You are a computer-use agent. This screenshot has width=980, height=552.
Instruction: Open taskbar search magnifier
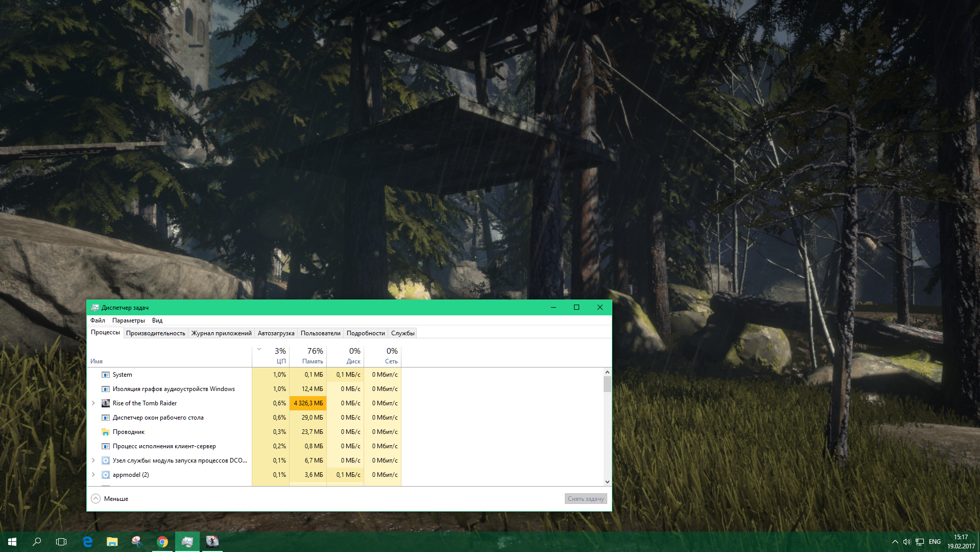37,542
